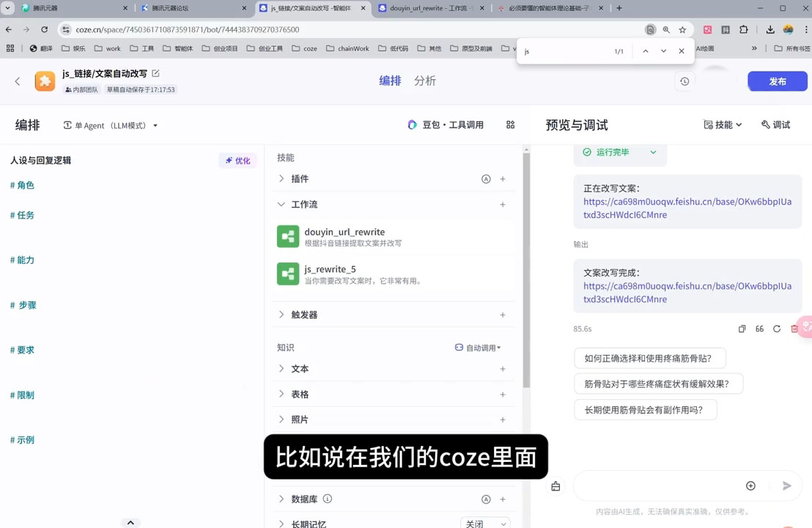Reload the page in the browser
This screenshot has width=812, height=528.
pyautogui.click(x=45, y=29)
